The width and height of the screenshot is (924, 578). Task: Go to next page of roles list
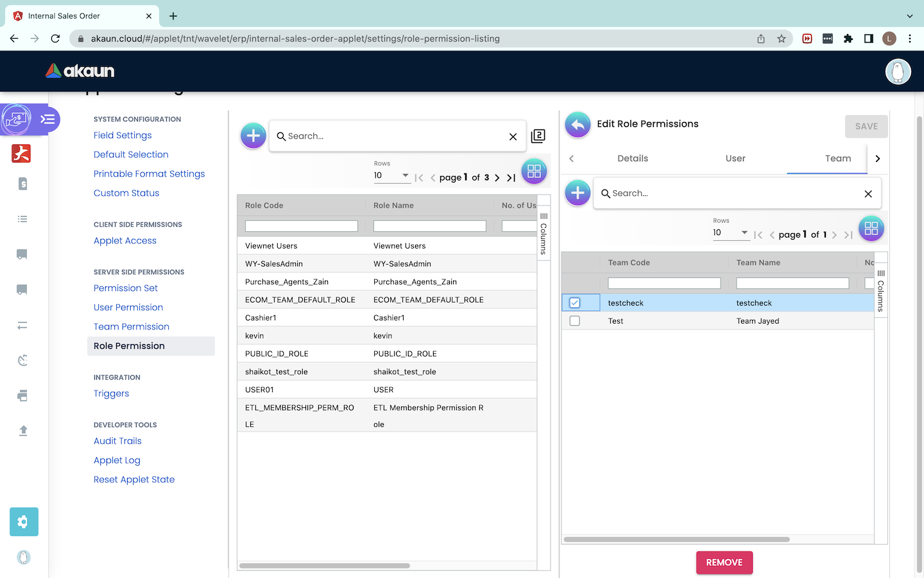click(497, 178)
